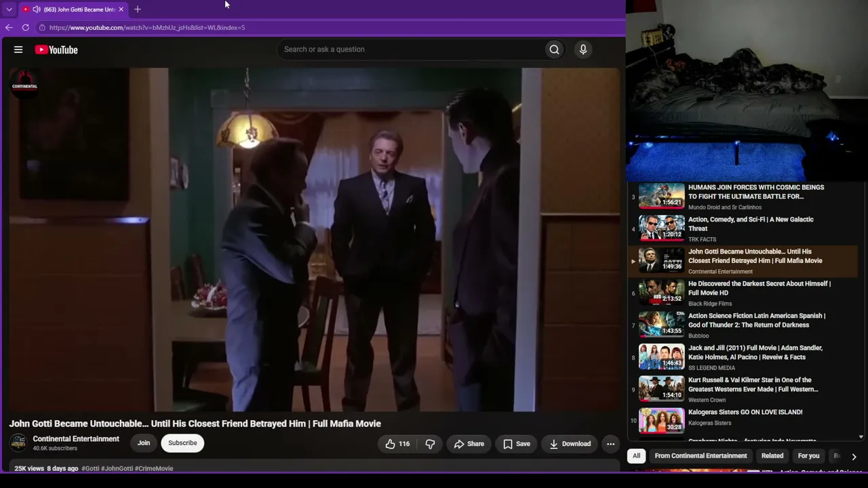Open a new browser tab

[138, 9]
